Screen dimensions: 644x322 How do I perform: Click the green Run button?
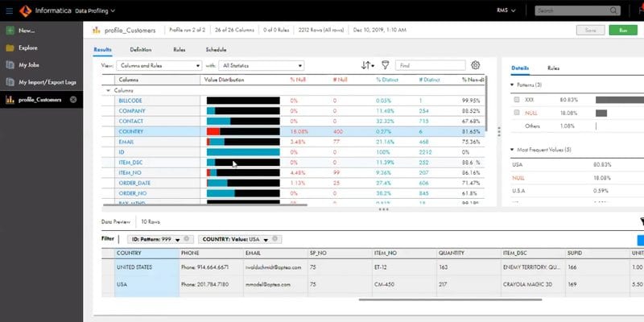(x=623, y=30)
